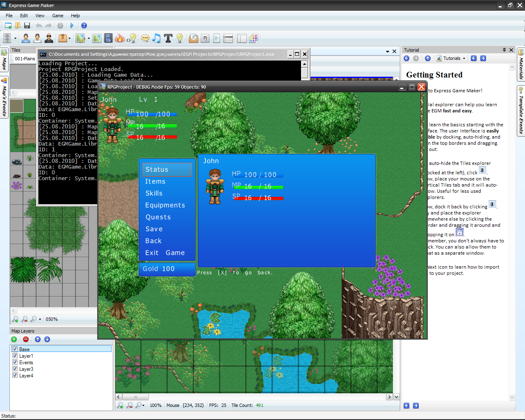Screen dimensions: 525x420
Task: Select Skills in the game menu
Action: [x=154, y=193]
